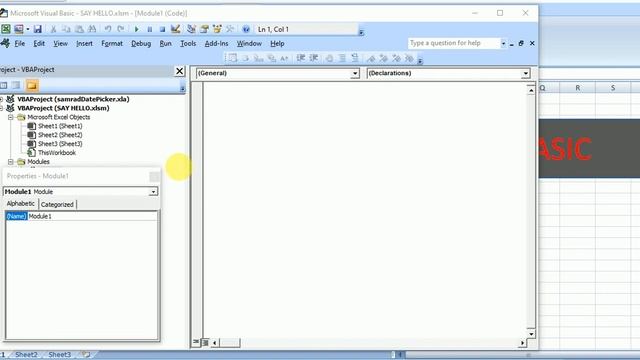
Task: Select the Modules folder label
Action: coord(38,162)
